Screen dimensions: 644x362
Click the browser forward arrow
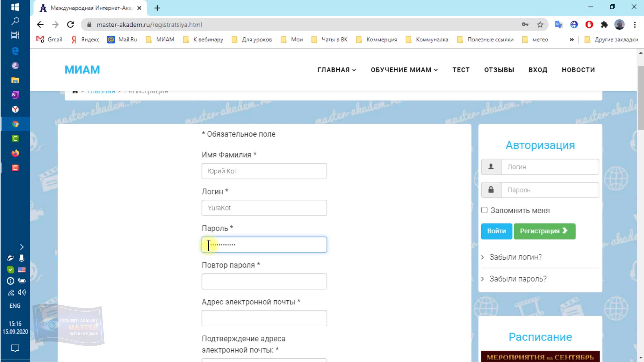tap(55, 25)
